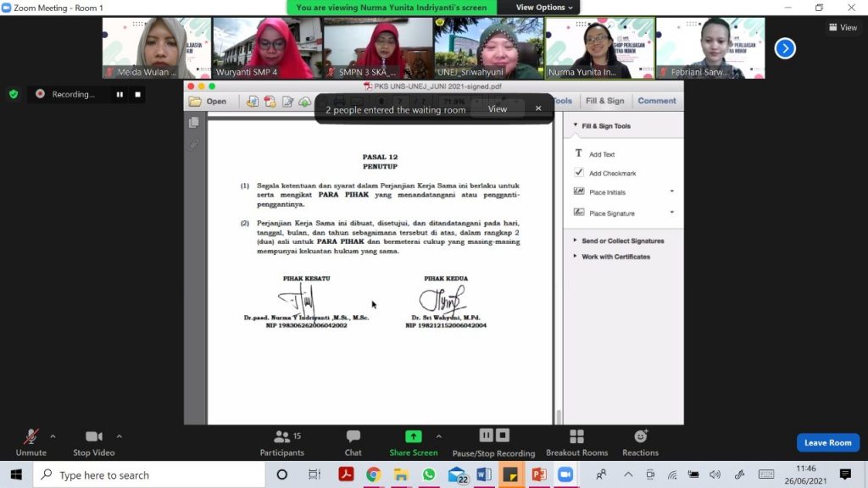
Task: Open Adobe Acrobat from taskbar
Action: coord(346,474)
